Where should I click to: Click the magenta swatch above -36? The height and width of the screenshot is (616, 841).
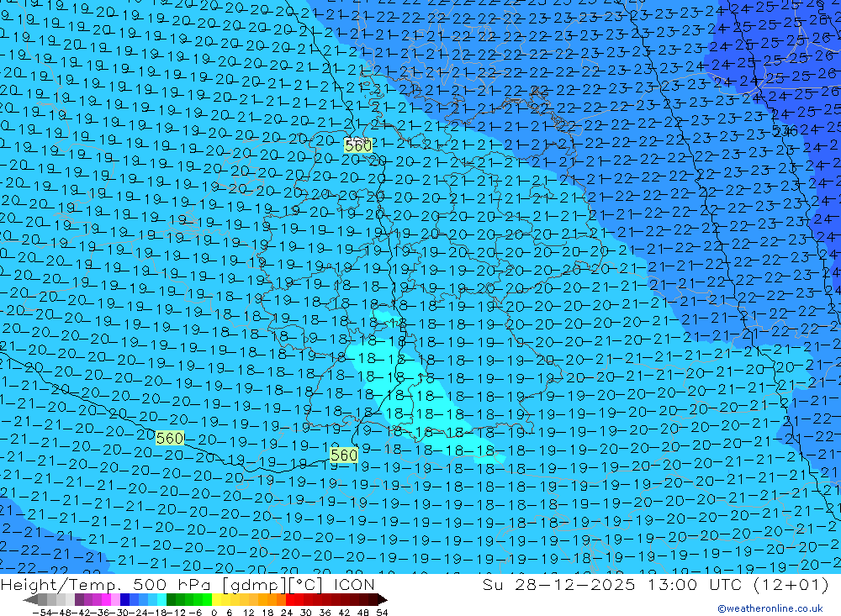pos(106,600)
